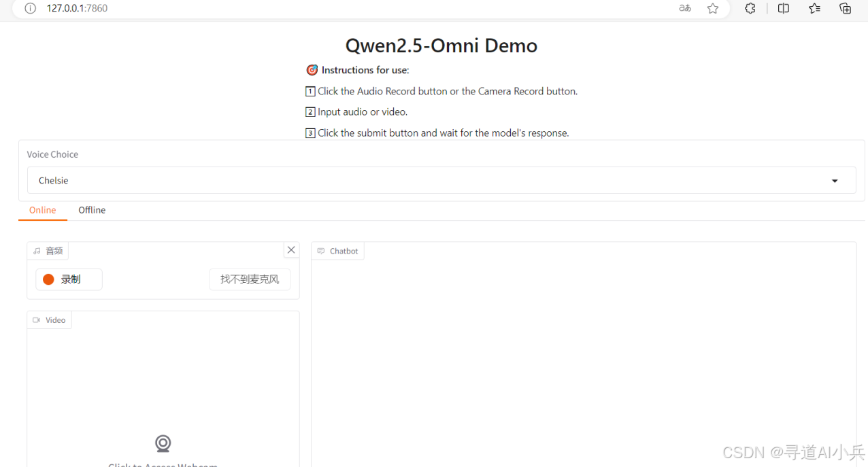The width and height of the screenshot is (868, 467).
Task: Open the browser extensions puzzle icon
Action: tap(750, 8)
